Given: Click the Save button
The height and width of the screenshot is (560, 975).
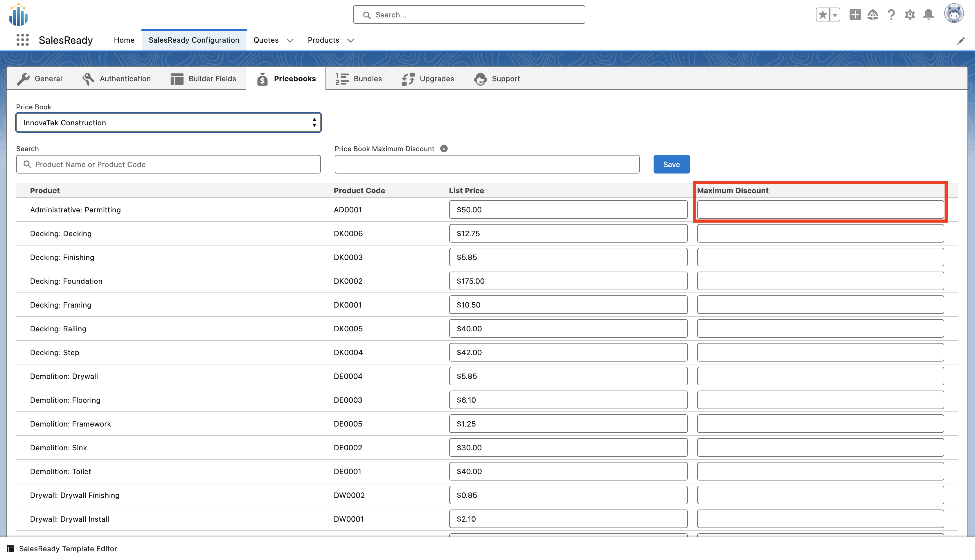Looking at the screenshot, I should coord(671,164).
